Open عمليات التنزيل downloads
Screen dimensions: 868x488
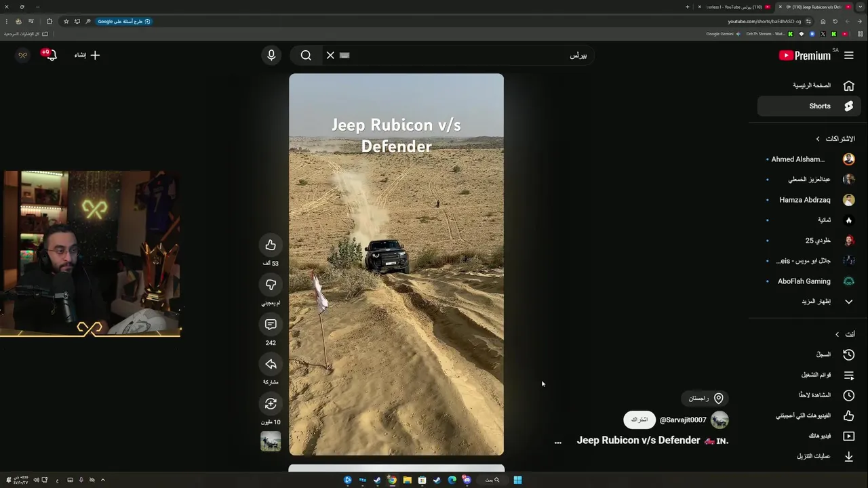[809, 456]
